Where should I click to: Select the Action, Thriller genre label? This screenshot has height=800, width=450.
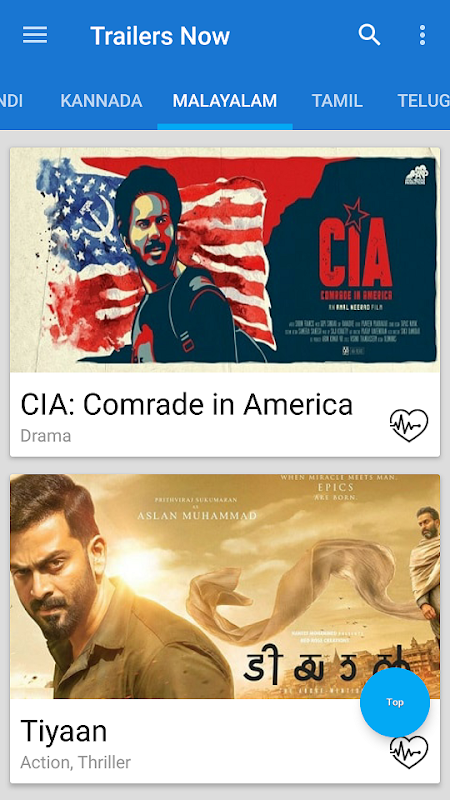(76, 763)
